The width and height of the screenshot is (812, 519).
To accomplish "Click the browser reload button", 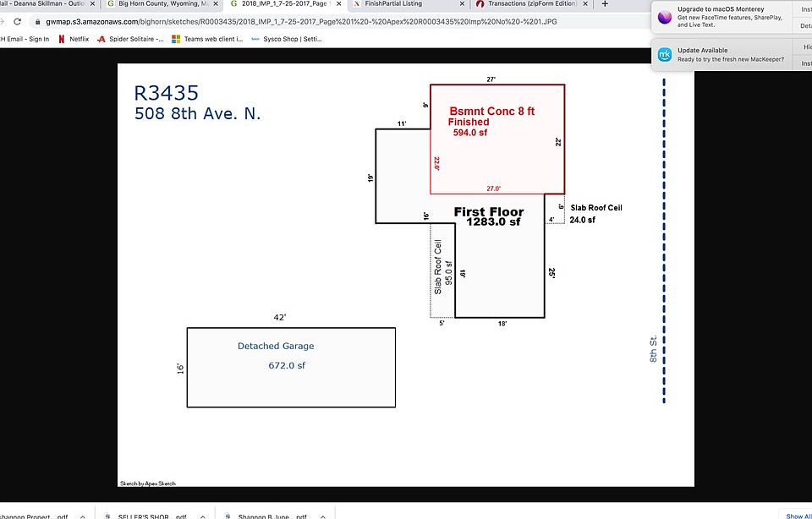I will (x=17, y=21).
